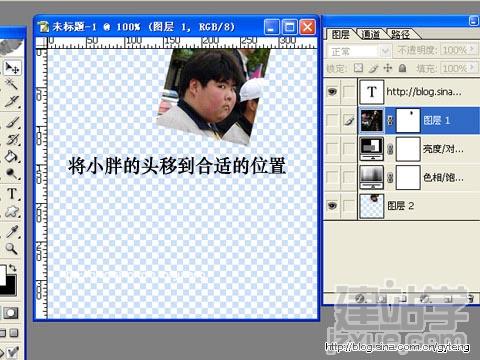The image size is (480, 360).
Task: Open the 不透明度 opacity arrow
Action: pos(472,50)
